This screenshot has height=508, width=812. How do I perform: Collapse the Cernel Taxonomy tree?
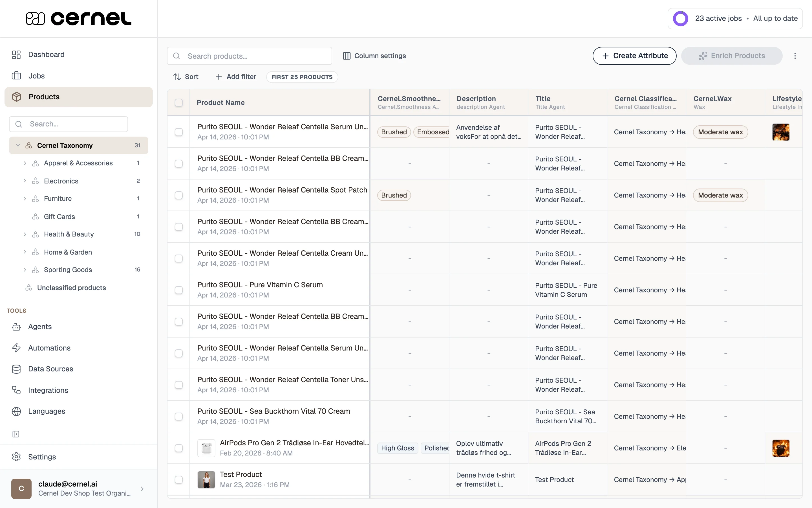[x=18, y=145]
